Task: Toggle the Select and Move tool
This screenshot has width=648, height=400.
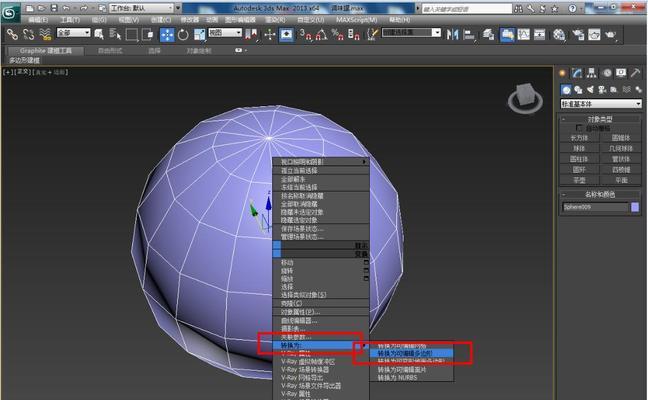Action: tap(167, 35)
